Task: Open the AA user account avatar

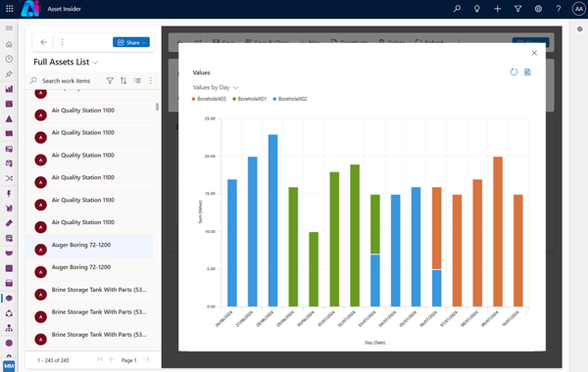Action: pos(578,8)
